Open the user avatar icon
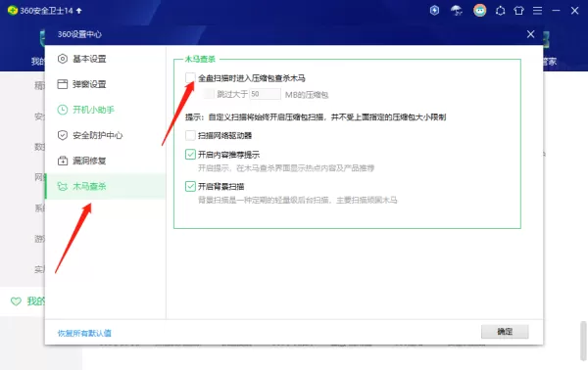 point(479,11)
